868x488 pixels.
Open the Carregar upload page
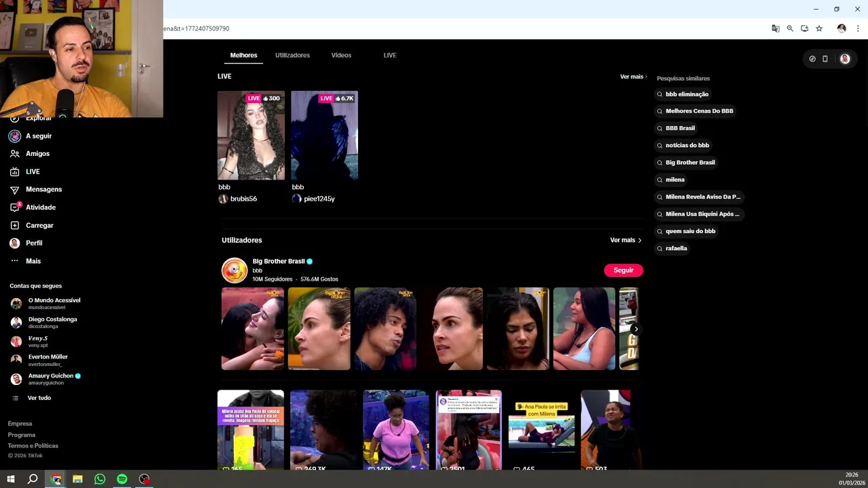coord(32,225)
